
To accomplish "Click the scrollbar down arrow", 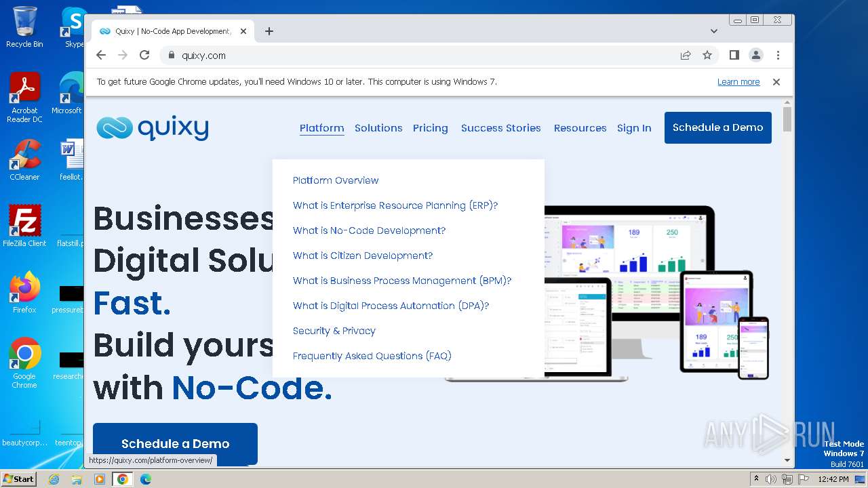I will pos(787,460).
